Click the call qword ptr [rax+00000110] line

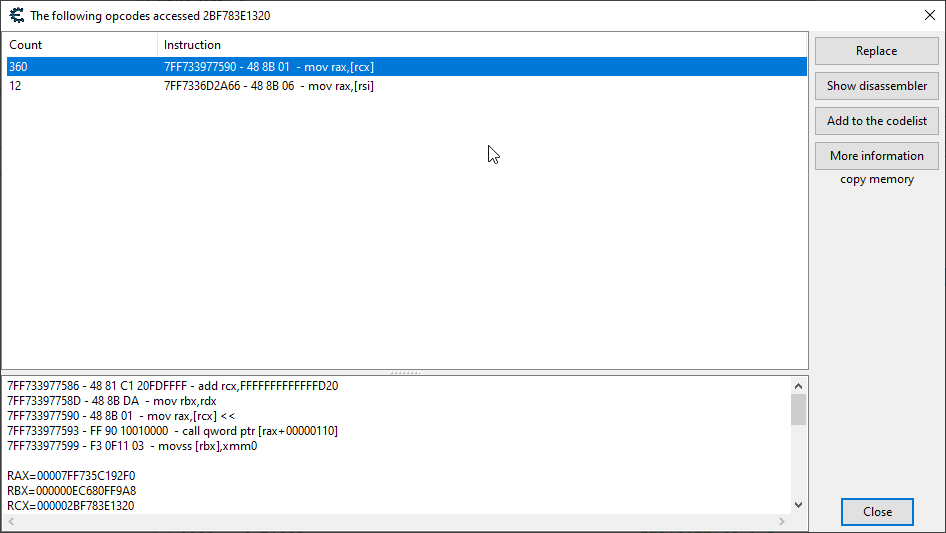(172, 431)
